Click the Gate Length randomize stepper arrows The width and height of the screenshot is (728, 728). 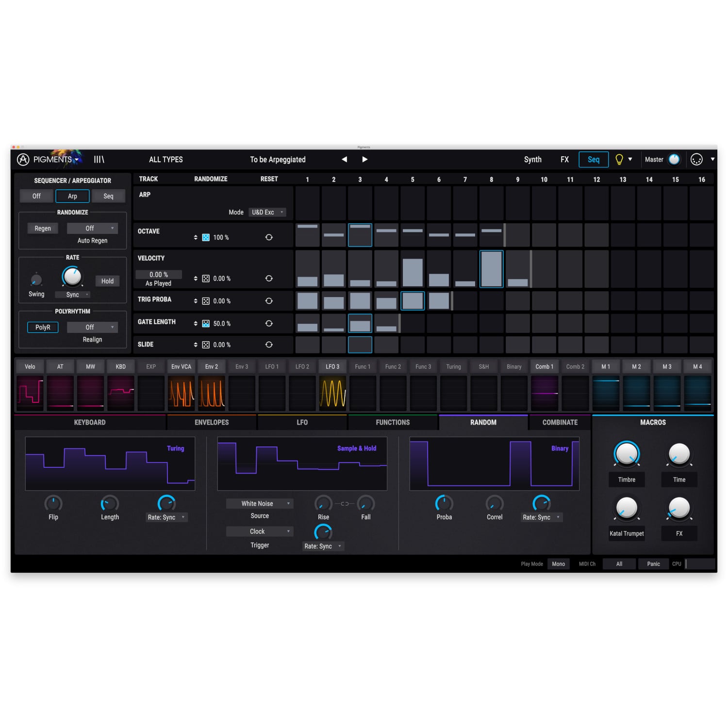196,323
